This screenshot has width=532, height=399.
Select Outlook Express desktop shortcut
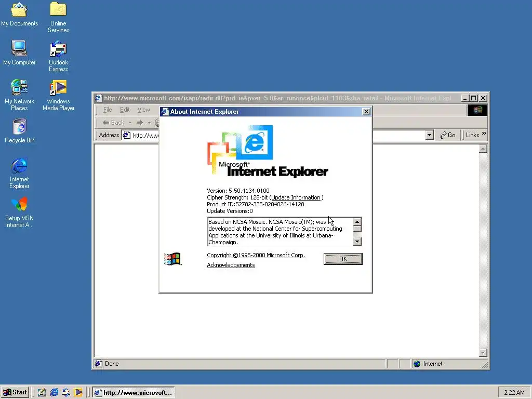coord(58,56)
